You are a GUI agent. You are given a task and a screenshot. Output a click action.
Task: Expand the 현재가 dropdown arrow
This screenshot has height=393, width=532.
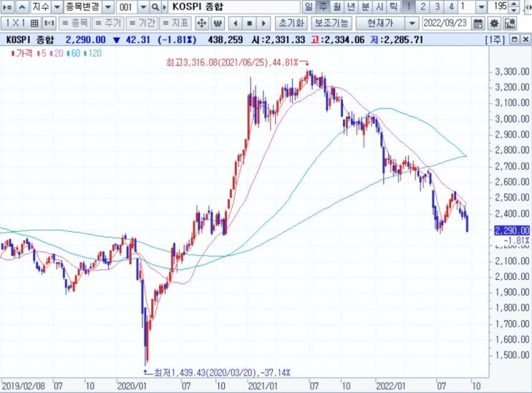pyautogui.click(x=412, y=23)
